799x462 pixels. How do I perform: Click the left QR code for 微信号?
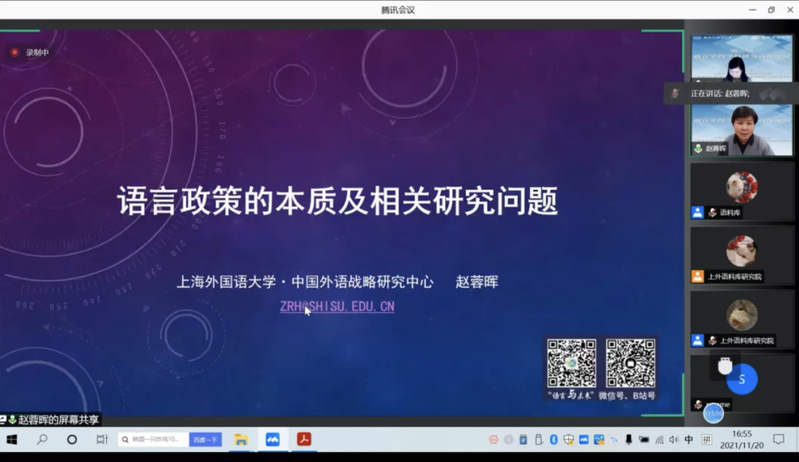(x=571, y=363)
